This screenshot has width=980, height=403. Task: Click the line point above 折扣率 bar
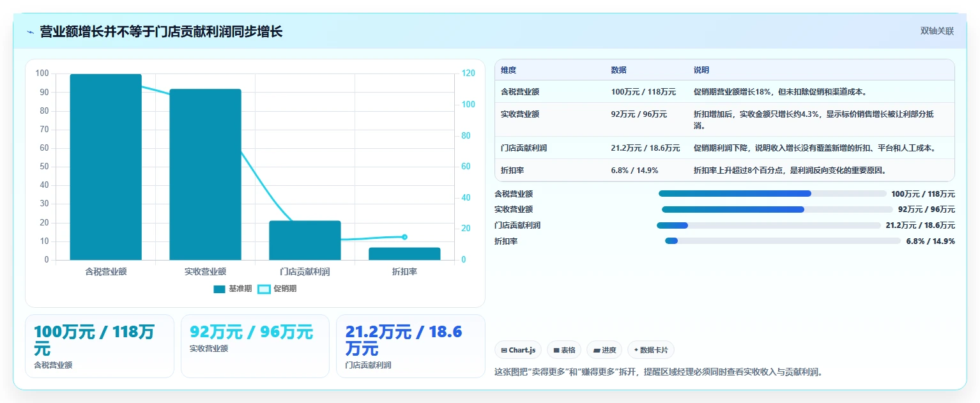404,237
